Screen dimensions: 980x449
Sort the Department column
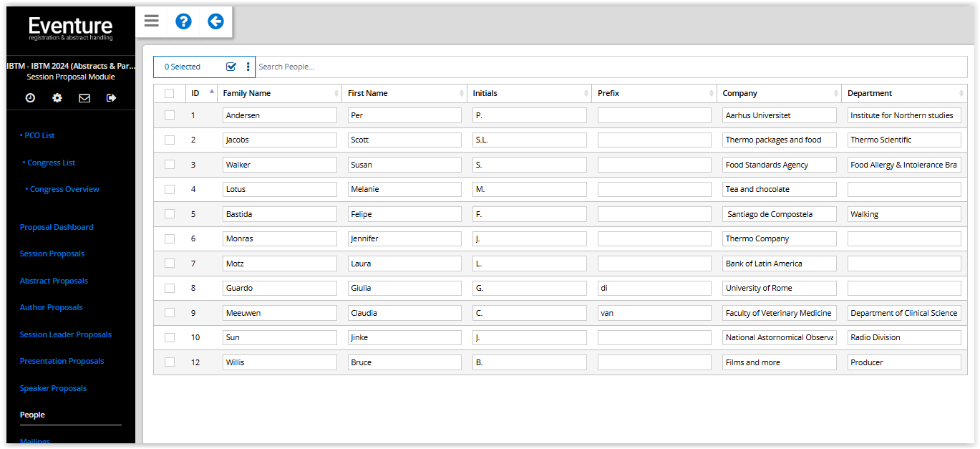[961, 93]
